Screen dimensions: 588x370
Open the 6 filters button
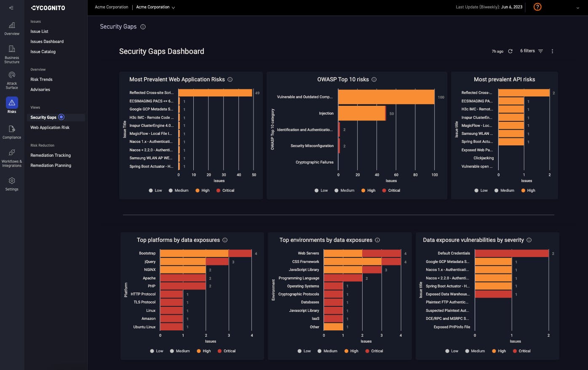531,51
